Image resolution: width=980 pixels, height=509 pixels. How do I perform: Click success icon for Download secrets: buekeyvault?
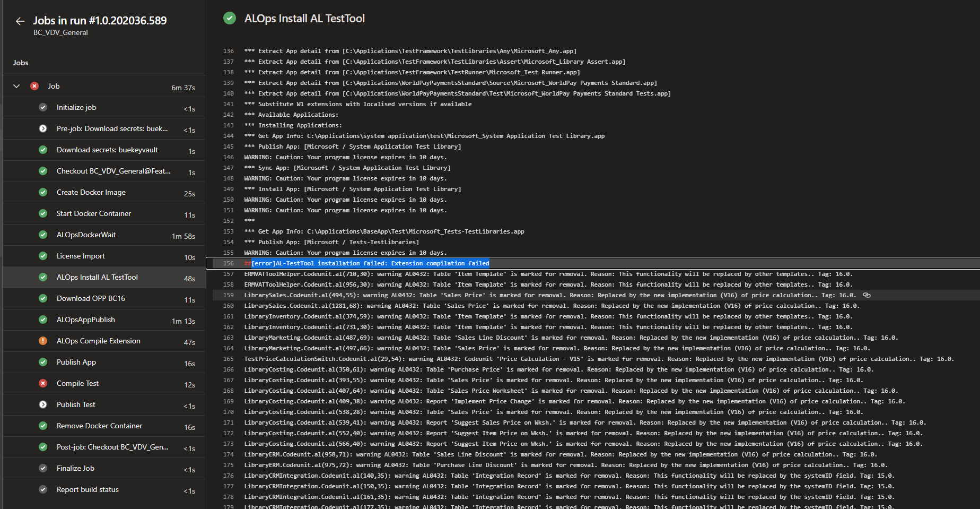[x=43, y=150]
